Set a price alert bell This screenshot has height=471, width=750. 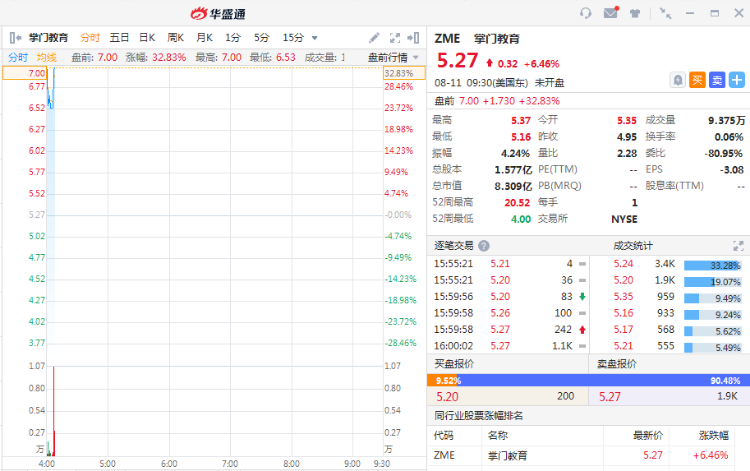(x=677, y=80)
